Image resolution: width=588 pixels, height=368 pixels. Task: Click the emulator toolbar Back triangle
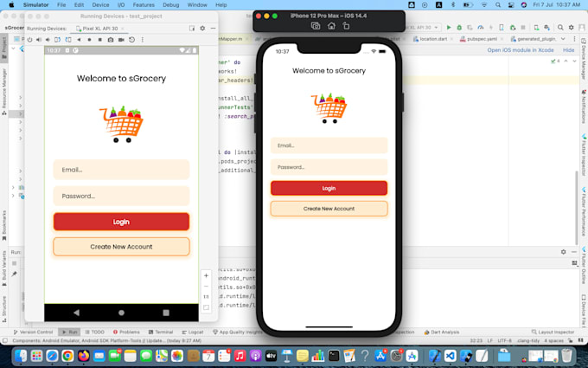[79, 40]
